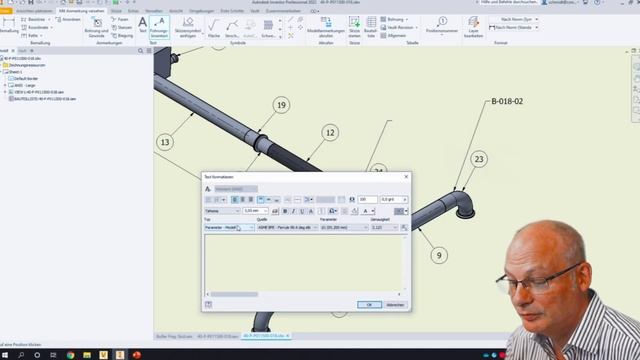This screenshot has width=640, height=360.
Task: Open the Bauteilliste parts list tool
Action: point(371,27)
